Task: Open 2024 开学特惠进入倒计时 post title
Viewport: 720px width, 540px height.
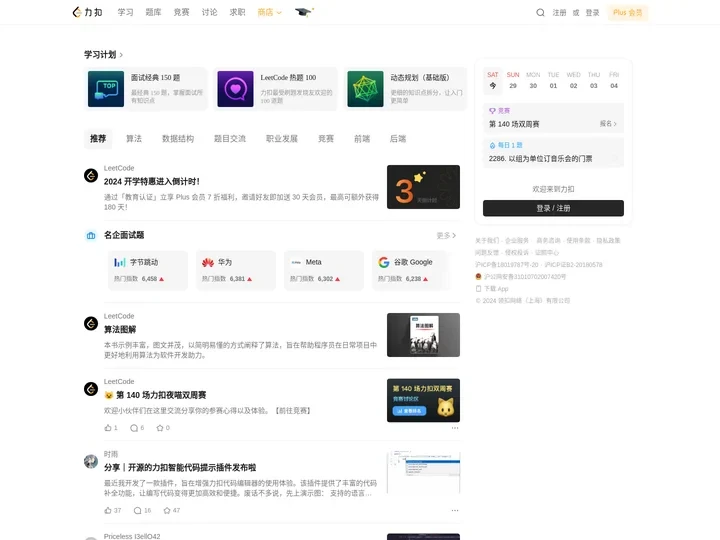Action: 152,182
